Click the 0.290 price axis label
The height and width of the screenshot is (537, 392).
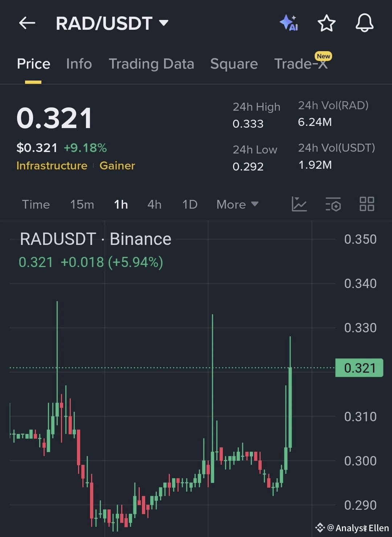point(360,505)
